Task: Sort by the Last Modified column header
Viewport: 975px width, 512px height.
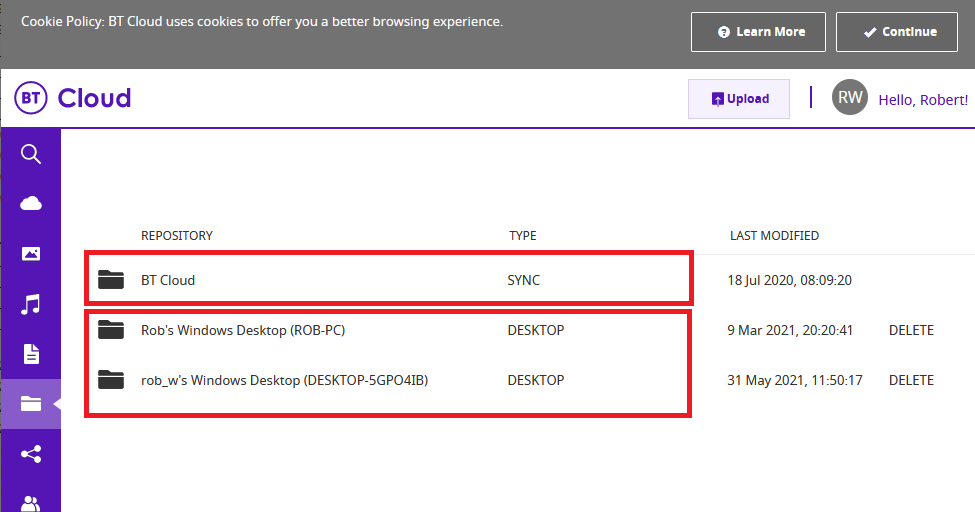Action: 774,236
